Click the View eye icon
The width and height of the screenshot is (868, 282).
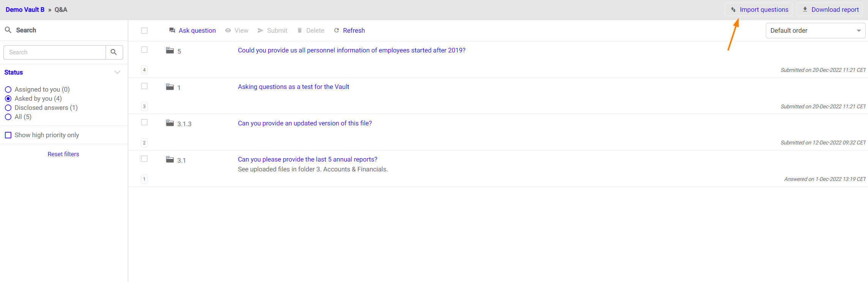(228, 30)
